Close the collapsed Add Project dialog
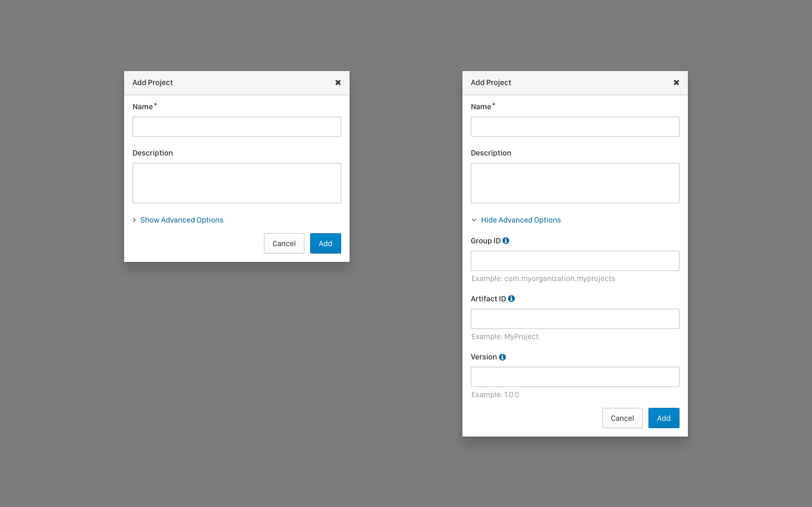 [x=338, y=83]
